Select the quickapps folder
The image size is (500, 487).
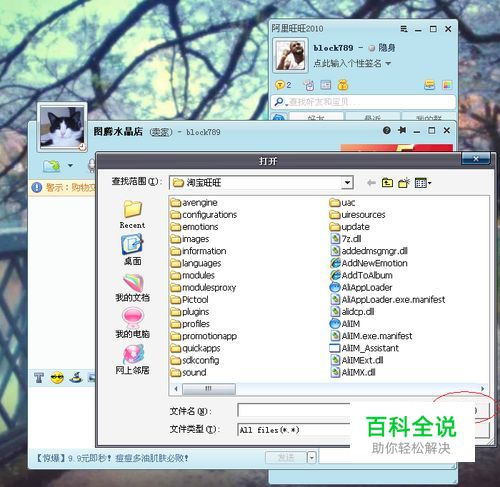click(x=195, y=348)
